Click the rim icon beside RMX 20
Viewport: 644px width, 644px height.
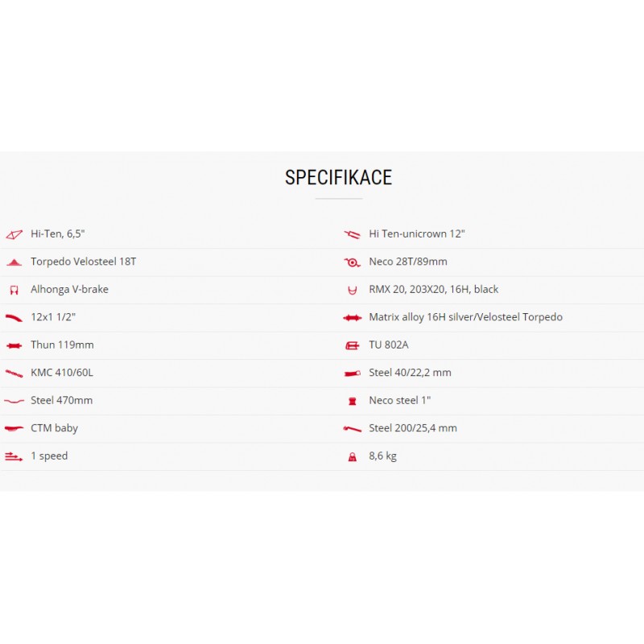[352, 291]
